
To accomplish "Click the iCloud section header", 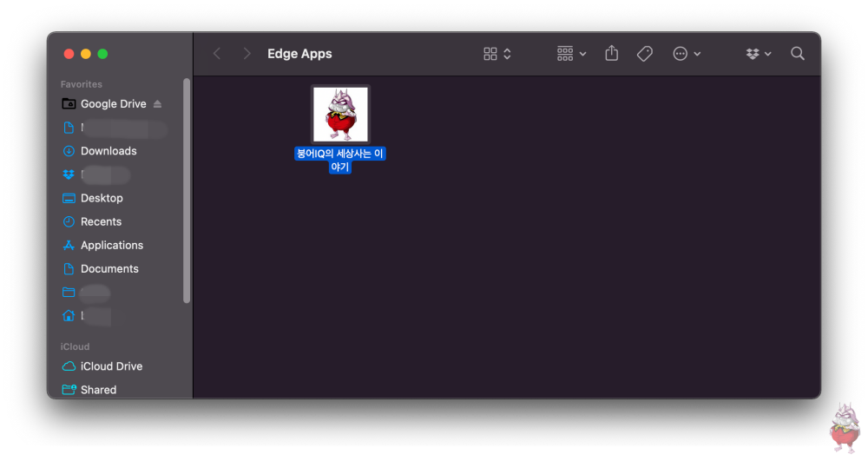I will coord(75,346).
